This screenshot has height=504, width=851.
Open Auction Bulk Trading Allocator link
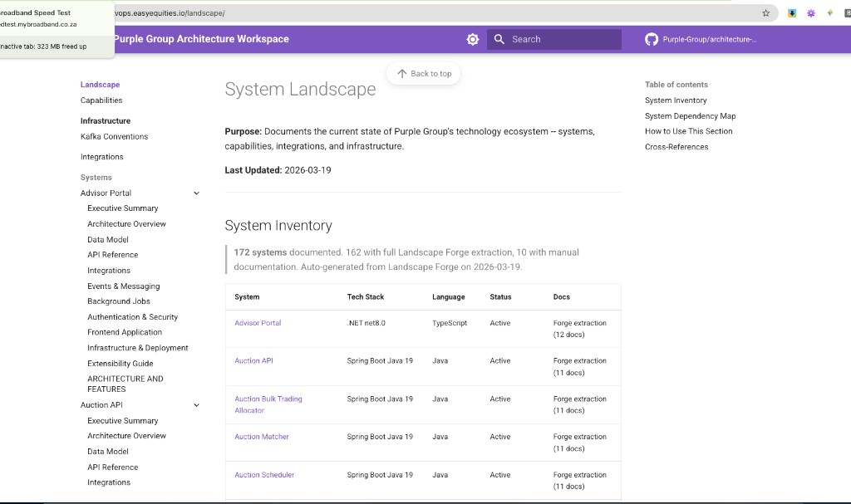click(x=268, y=404)
